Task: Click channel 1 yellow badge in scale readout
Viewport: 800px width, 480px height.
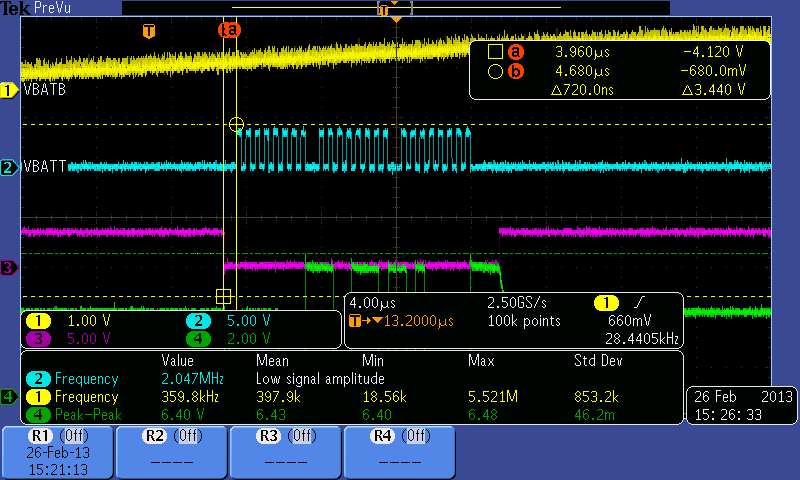Action: pyautogui.click(x=38, y=321)
